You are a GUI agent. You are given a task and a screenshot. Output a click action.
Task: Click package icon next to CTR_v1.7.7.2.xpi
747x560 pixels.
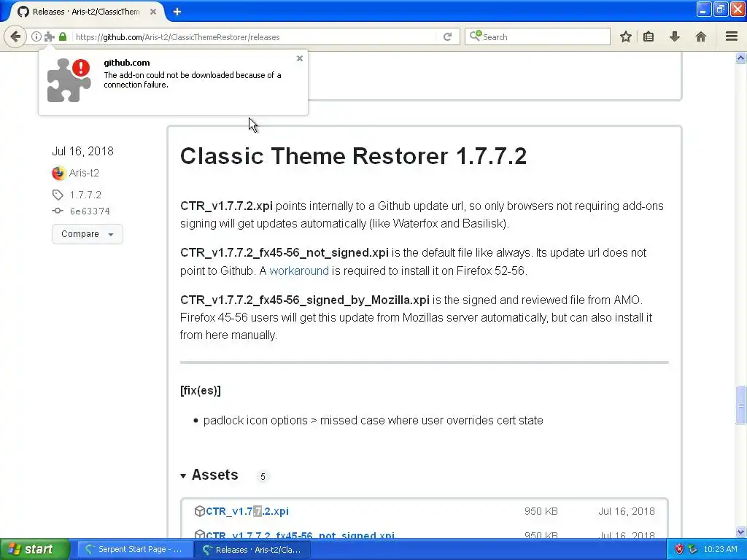[200, 511]
